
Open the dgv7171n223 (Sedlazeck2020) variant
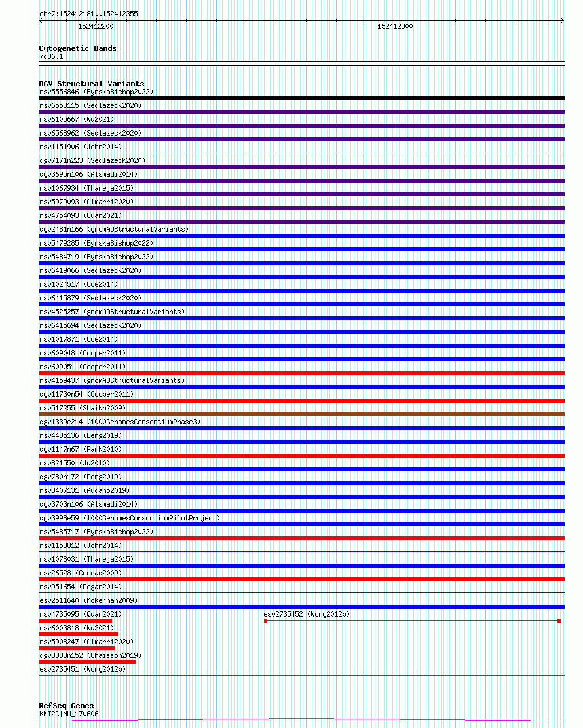pos(92,160)
